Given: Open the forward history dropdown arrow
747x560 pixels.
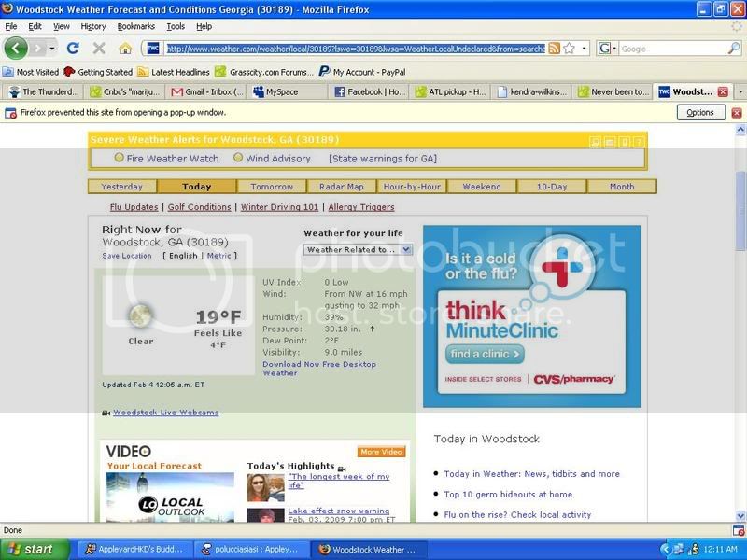Looking at the screenshot, I should [x=52, y=49].
